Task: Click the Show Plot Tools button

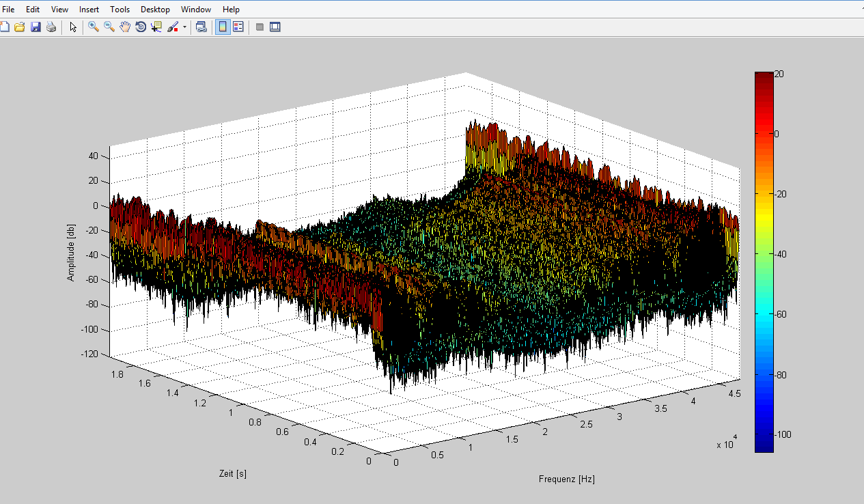Action: pos(275,27)
